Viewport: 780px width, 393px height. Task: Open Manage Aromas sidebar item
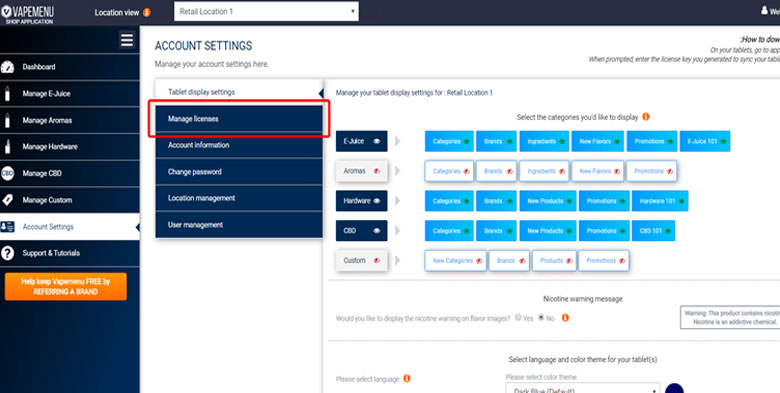(x=70, y=120)
